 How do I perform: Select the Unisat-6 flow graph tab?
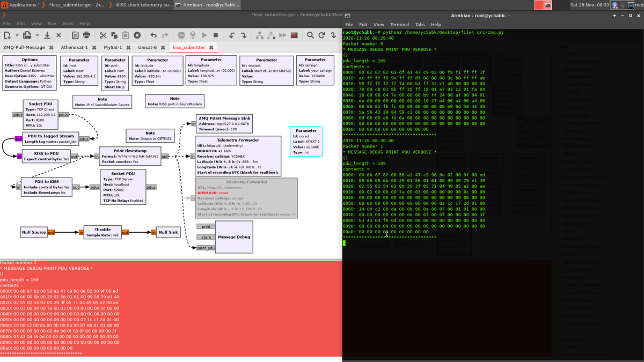147,47
